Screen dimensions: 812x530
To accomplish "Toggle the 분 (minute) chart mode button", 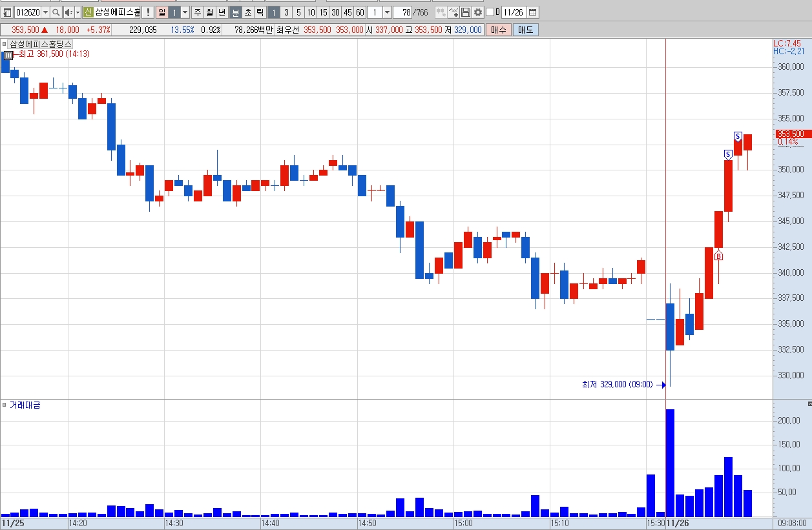I will 236,12.
